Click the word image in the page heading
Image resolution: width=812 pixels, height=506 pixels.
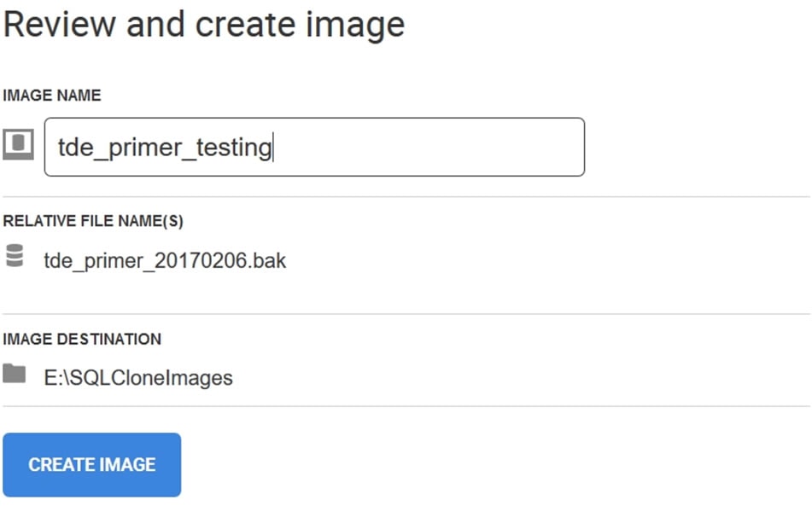[356, 24]
